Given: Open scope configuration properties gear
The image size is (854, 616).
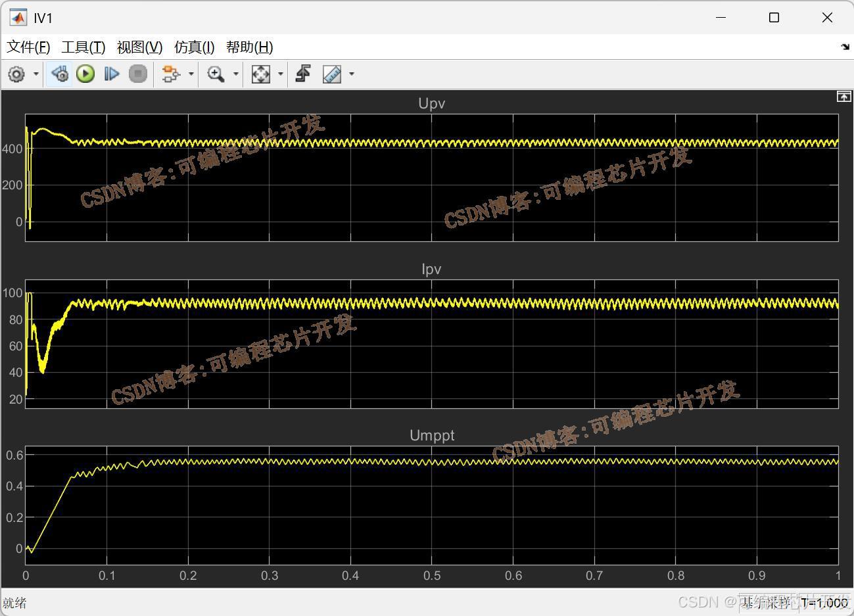Looking at the screenshot, I should (16, 74).
